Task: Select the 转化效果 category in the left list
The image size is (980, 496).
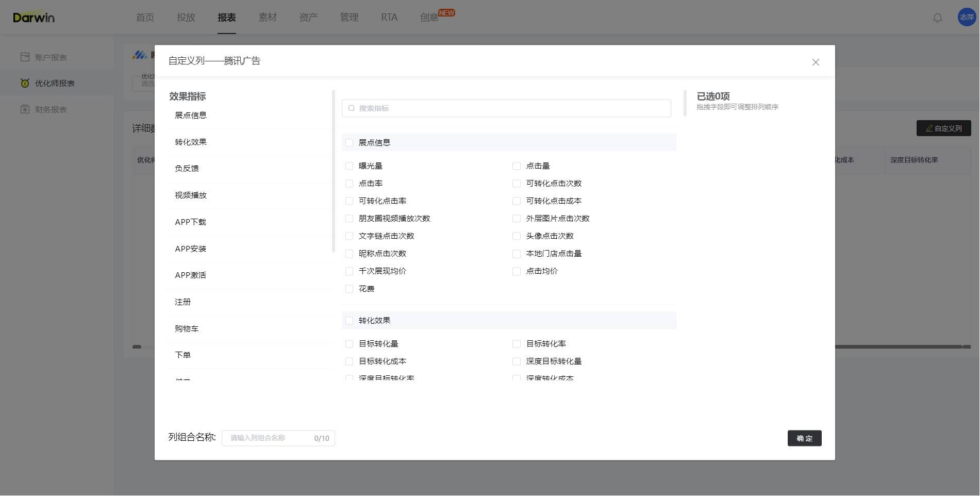Action: tap(191, 142)
